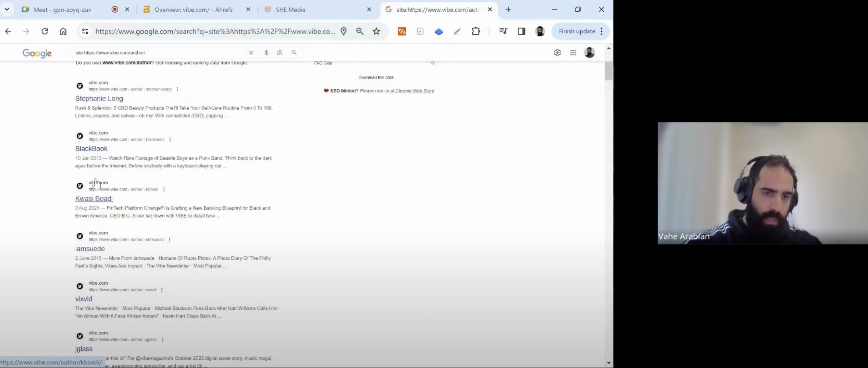Screen dimensions: 868x368
Task: Open the Kwasi Boadi author link
Action: coord(94,199)
